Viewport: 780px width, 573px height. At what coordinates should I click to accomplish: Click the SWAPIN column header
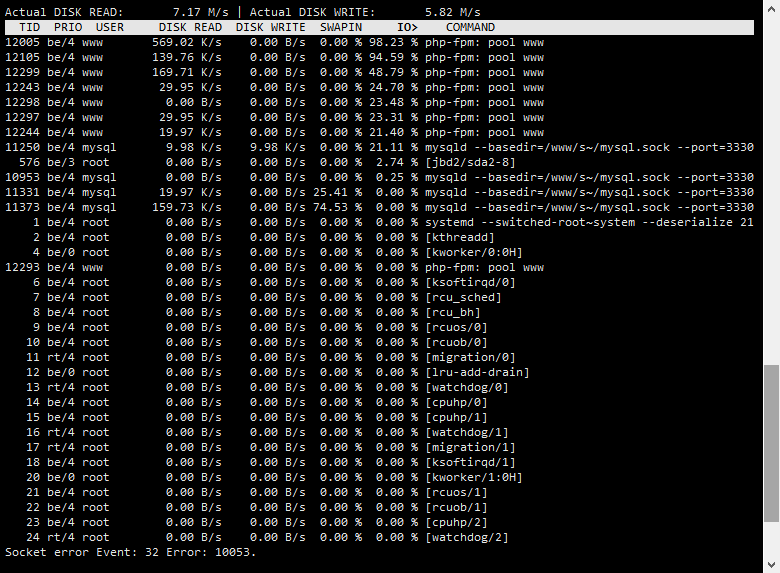click(x=341, y=27)
